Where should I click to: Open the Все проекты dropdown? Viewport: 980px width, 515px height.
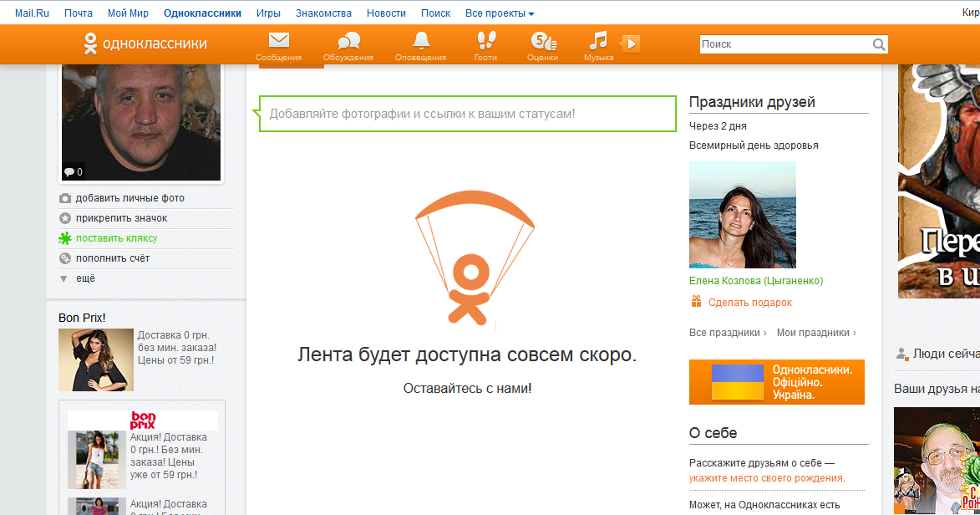click(x=500, y=13)
